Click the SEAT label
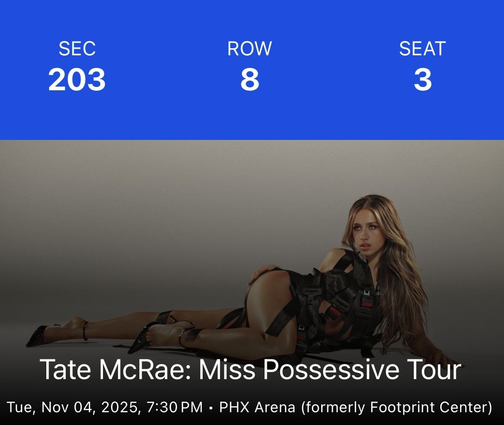The image size is (504, 425). 422,49
